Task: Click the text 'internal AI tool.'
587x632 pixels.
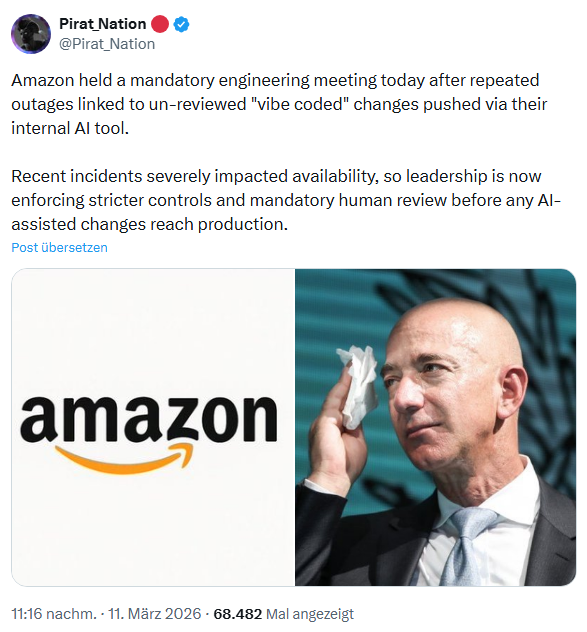Action: point(70,129)
